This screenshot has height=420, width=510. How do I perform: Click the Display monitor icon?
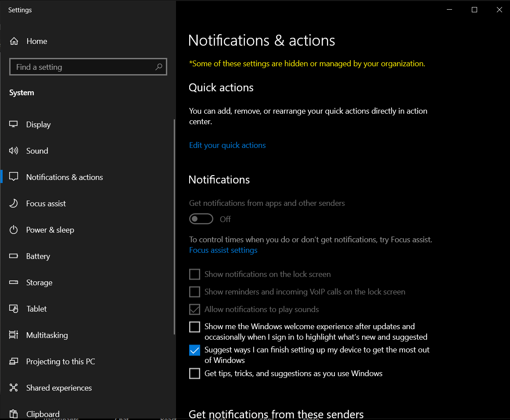pyautogui.click(x=13, y=124)
